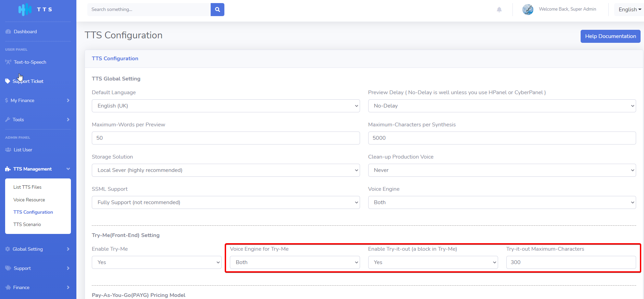Screen dimensions: 644x299
Task: Open the Enable Try-it-out dropdown
Action: tap(433, 262)
